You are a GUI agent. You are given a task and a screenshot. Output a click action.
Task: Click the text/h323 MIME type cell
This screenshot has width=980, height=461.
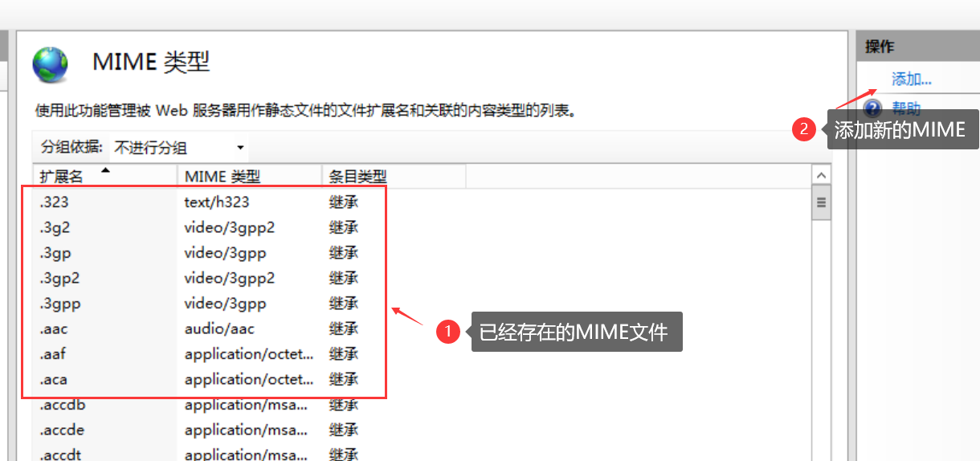[217, 202]
